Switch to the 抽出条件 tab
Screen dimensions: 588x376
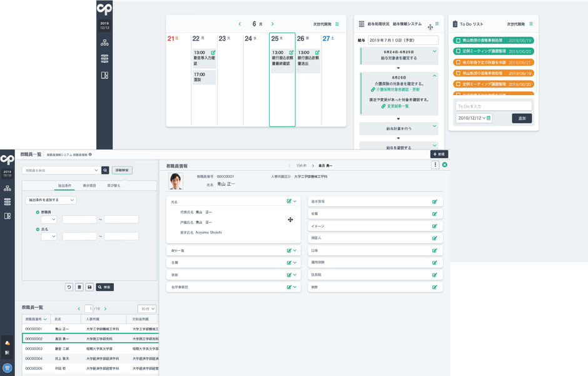(x=64, y=186)
